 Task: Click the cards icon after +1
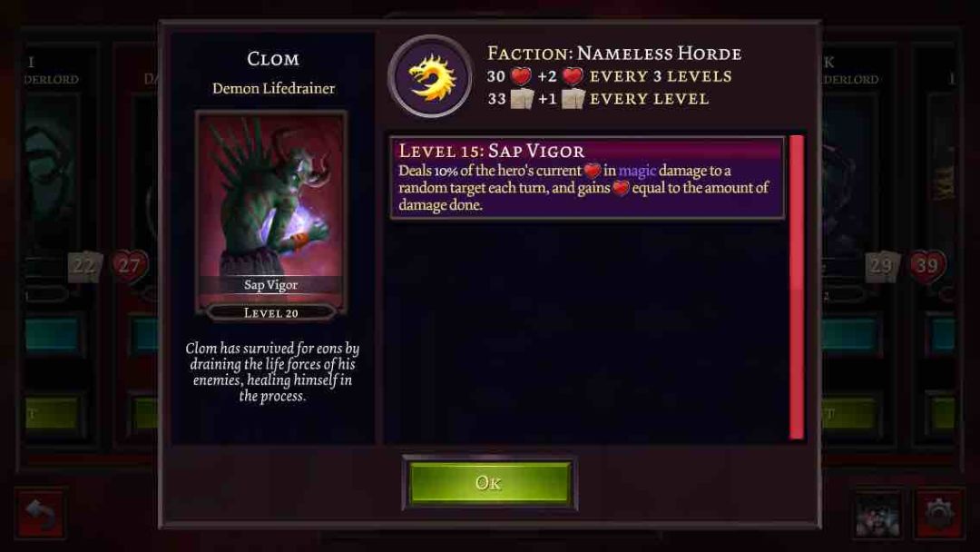pos(573,99)
